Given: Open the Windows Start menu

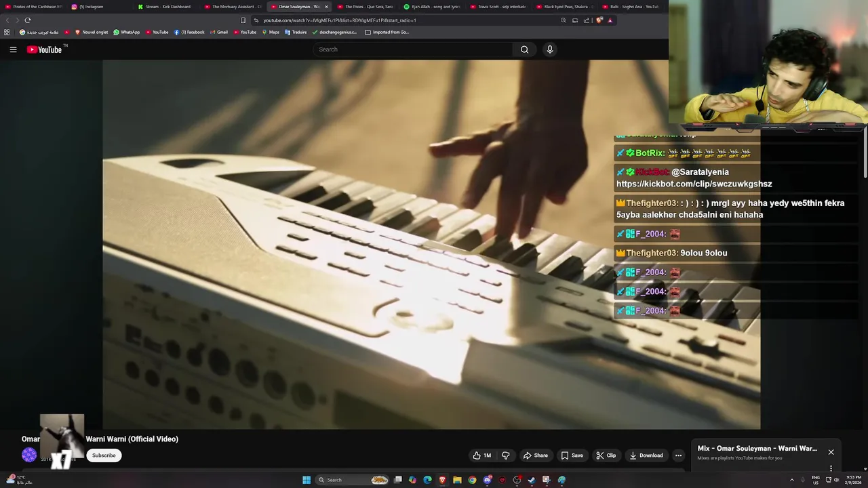Looking at the screenshot, I should [x=307, y=480].
